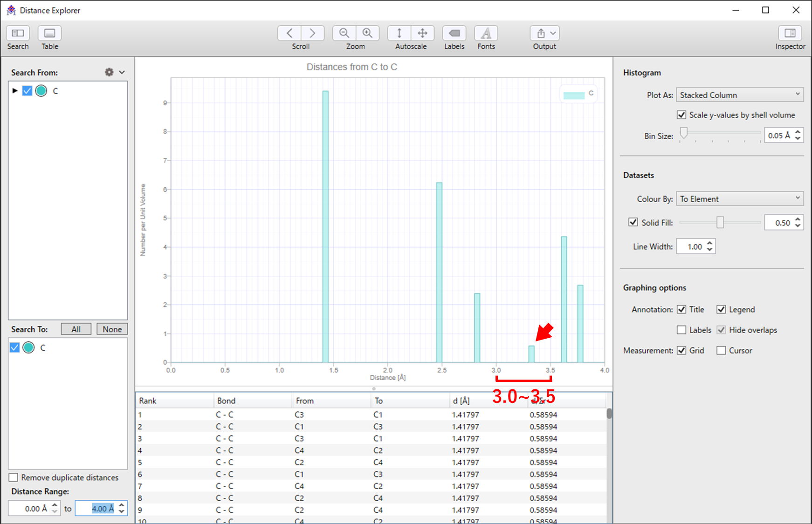This screenshot has width=812, height=524.
Task: Uncheck Scale y-values by shell volume
Action: coord(681,115)
